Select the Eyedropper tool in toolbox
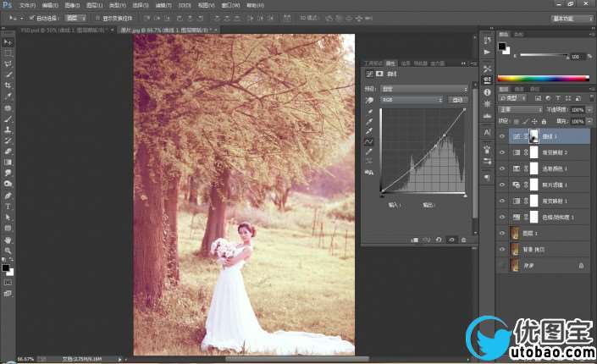Image resolution: width=597 pixels, height=364 pixels. [x=8, y=97]
